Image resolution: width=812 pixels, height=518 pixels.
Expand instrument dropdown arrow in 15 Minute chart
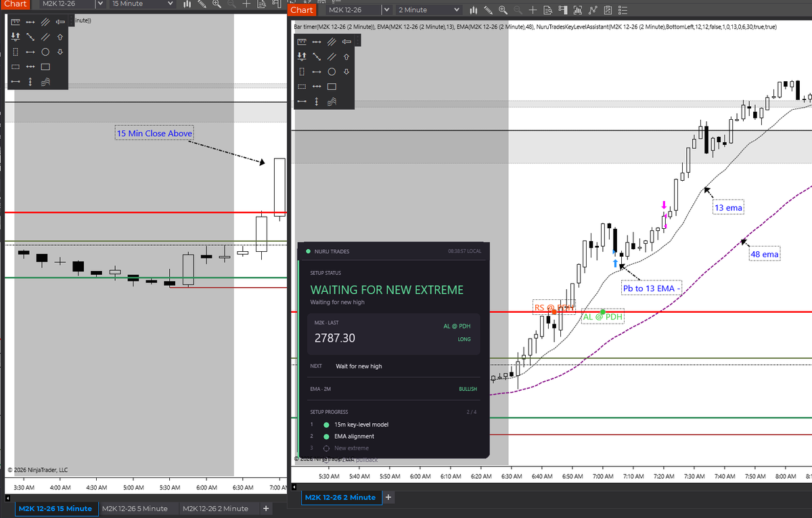100,4
